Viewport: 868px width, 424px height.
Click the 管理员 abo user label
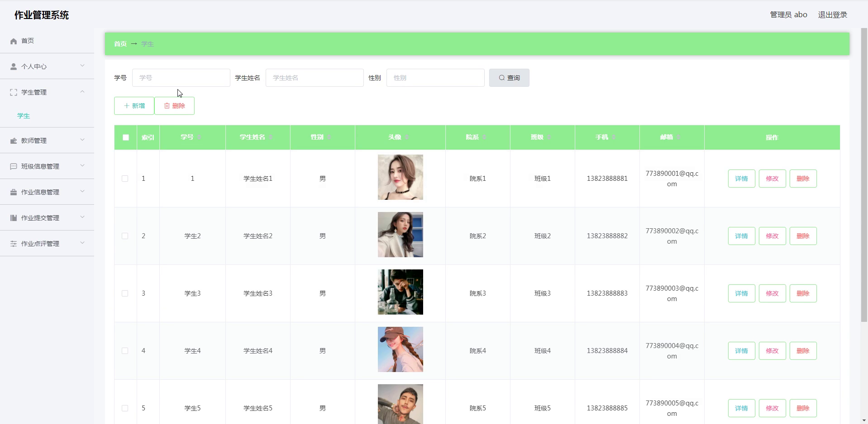pos(788,14)
